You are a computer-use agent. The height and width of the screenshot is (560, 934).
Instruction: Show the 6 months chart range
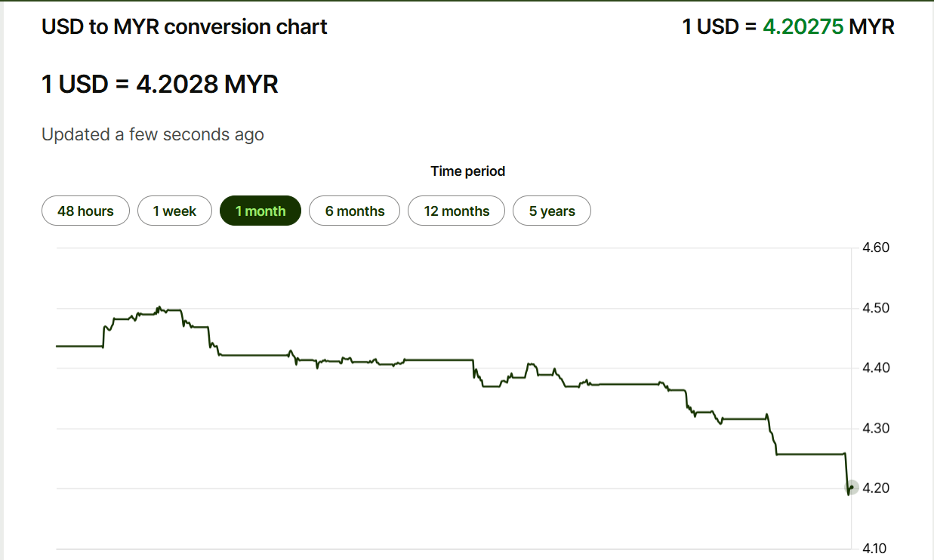pyautogui.click(x=355, y=211)
